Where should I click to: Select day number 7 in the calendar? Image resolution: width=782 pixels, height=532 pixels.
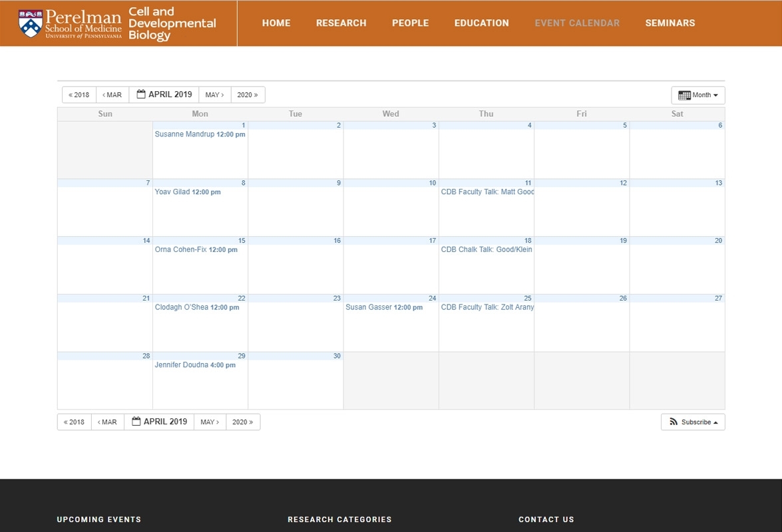(148, 184)
